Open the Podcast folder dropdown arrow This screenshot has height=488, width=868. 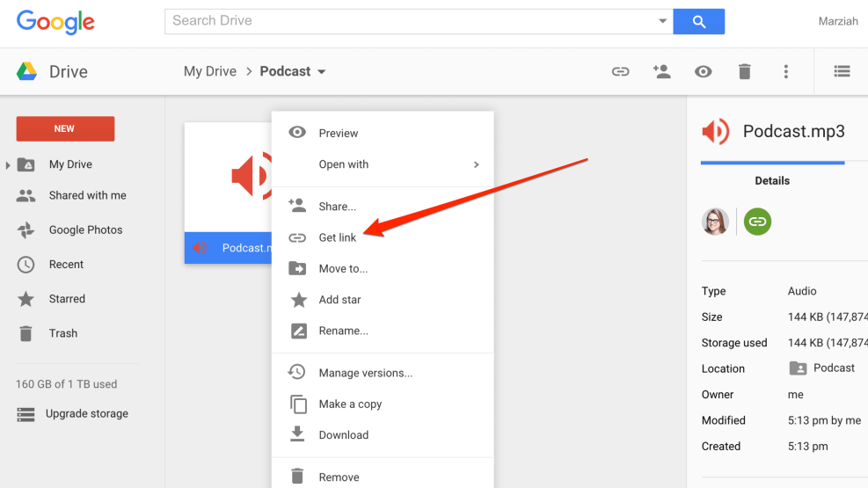pyautogui.click(x=322, y=72)
